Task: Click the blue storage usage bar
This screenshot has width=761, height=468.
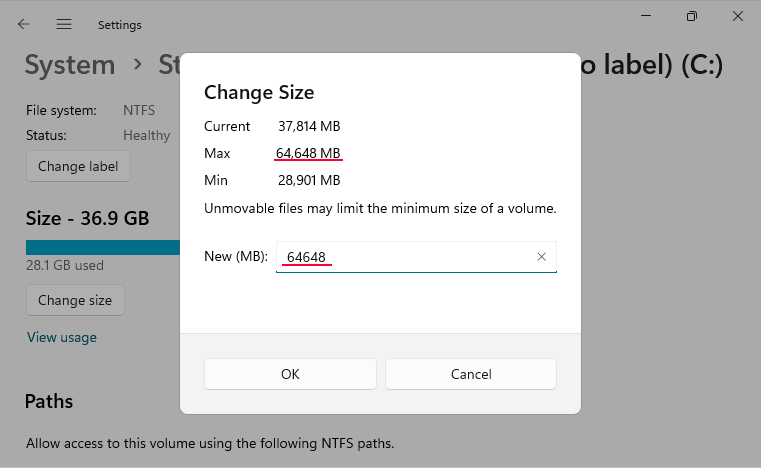Action: tap(102, 247)
